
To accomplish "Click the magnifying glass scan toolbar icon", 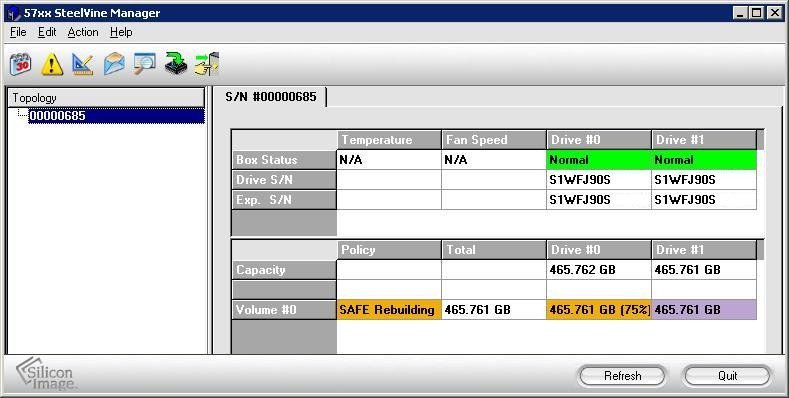I will 145,64.
